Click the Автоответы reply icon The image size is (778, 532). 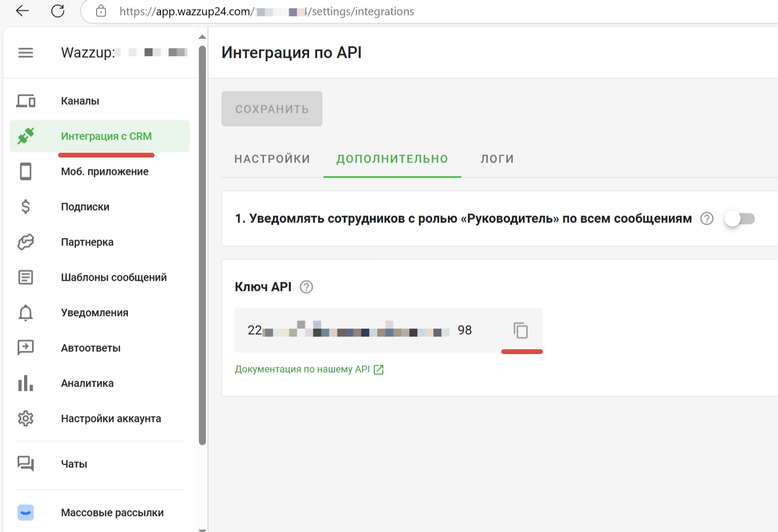pyautogui.click(x=26, y=348)
